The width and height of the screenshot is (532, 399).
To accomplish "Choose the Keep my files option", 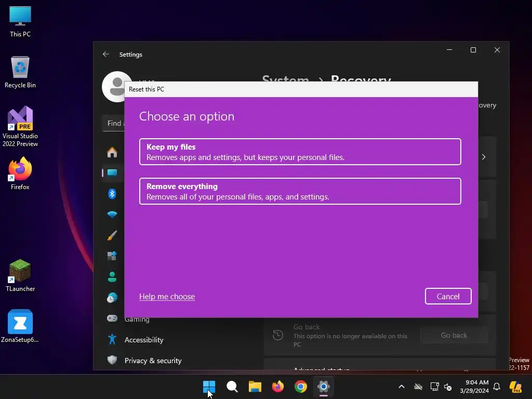I will coord(300,152).
